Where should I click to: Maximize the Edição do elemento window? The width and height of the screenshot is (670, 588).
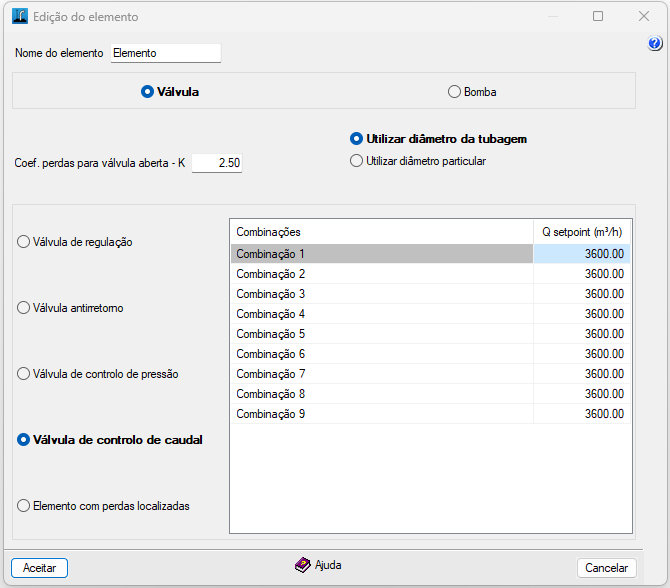coord(598,16)
